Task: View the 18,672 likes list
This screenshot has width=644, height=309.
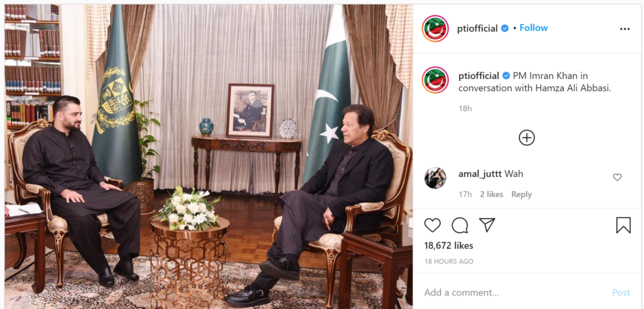Action: tap(448, 246)
